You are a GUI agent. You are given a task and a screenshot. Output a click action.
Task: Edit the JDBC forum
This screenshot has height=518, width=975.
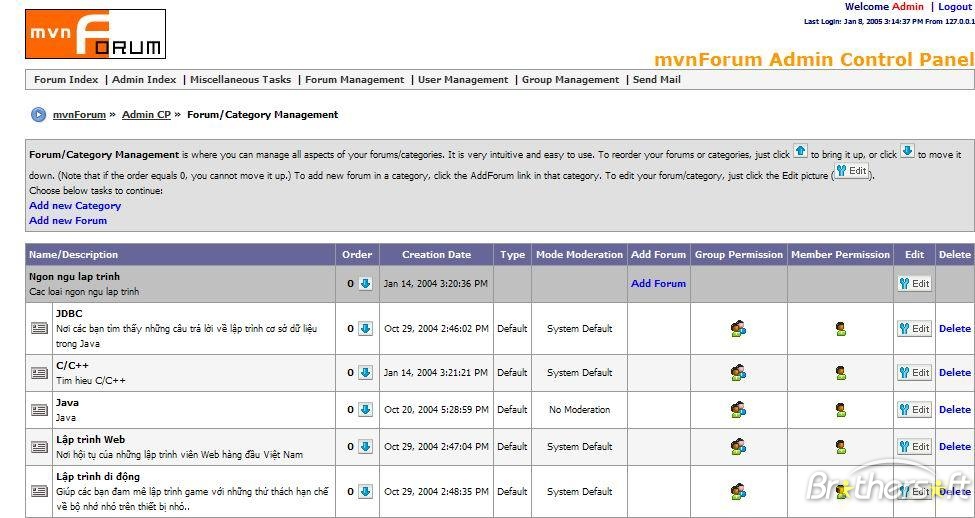(915, 328)
